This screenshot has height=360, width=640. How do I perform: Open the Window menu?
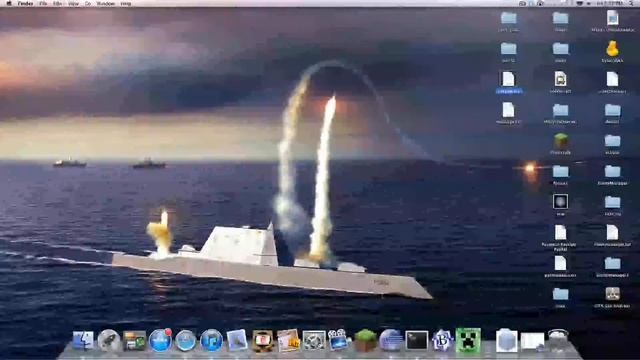106,3
